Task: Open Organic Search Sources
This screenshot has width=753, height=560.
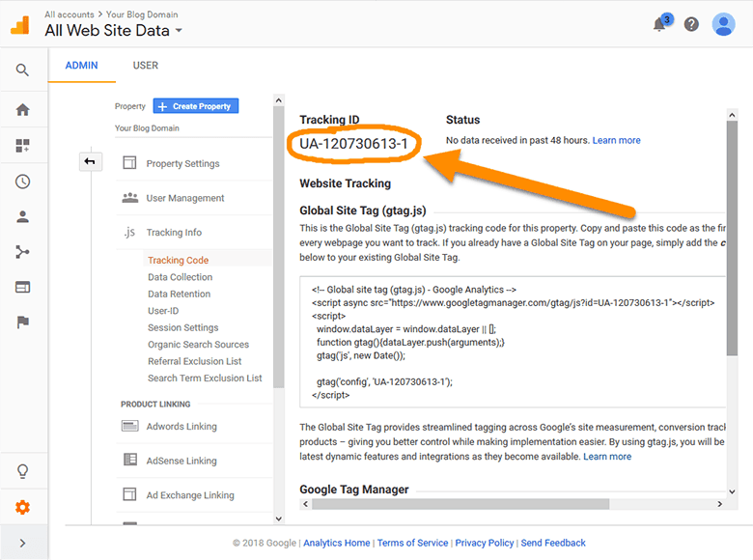Action: pyautogui.click(x=198, y=345)
